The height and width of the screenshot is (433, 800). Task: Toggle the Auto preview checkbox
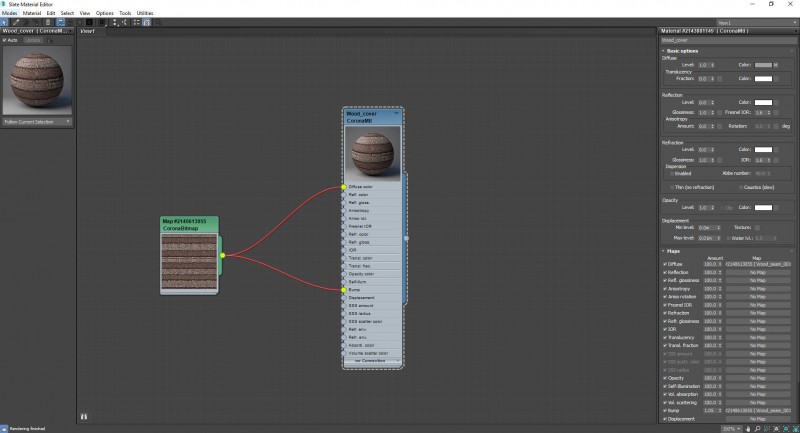5,40
